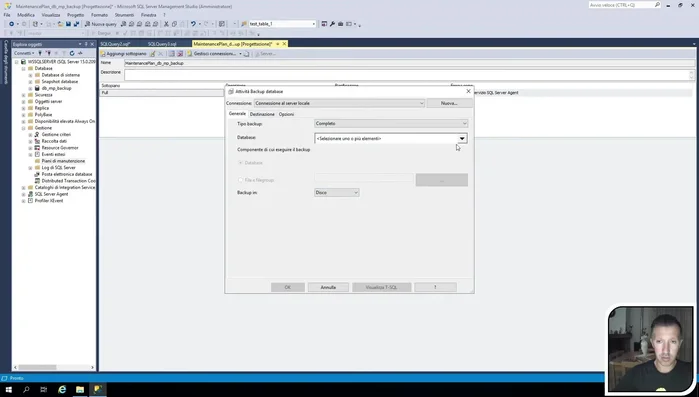The width and height of the screenshot is (699, 397).
Task: Click the Aggiungi sottopiano button
Action: (124, 54)
